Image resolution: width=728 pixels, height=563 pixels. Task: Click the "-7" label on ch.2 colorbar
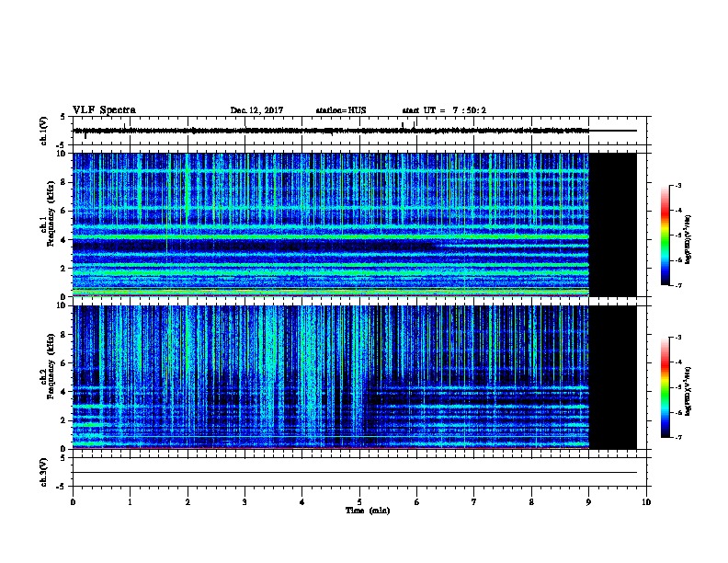coord(677,437)
